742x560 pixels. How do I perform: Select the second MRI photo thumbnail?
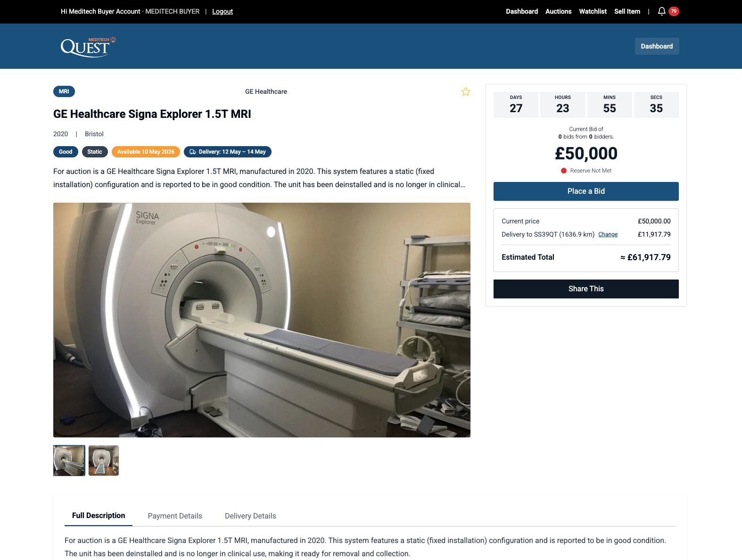(104, 461)
